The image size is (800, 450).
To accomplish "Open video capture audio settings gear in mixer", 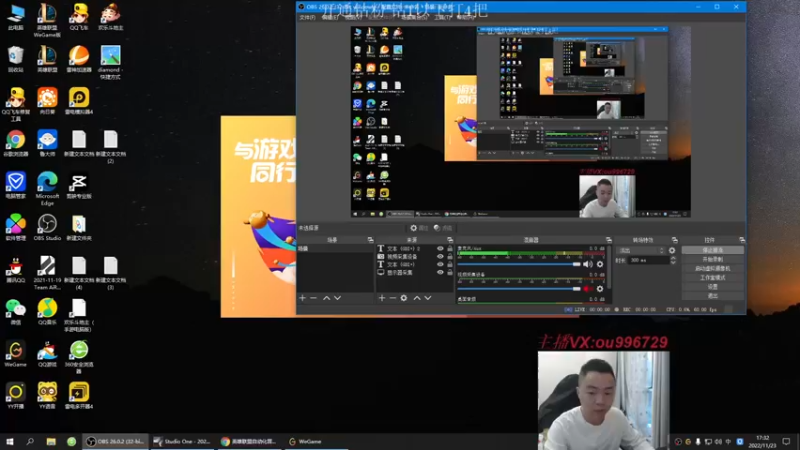I will point(600,289).
